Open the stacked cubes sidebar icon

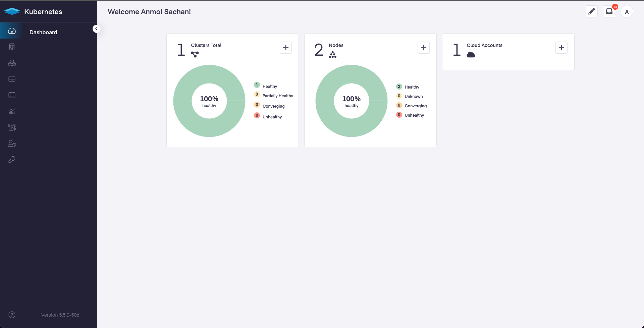[12, 63]
